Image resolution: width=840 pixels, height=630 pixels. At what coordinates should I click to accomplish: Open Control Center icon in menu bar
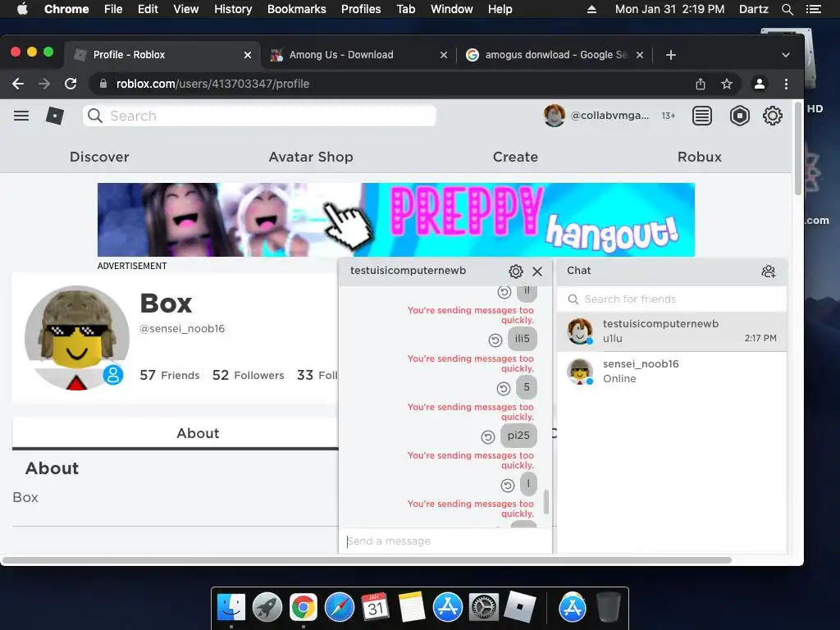point(813,9)
